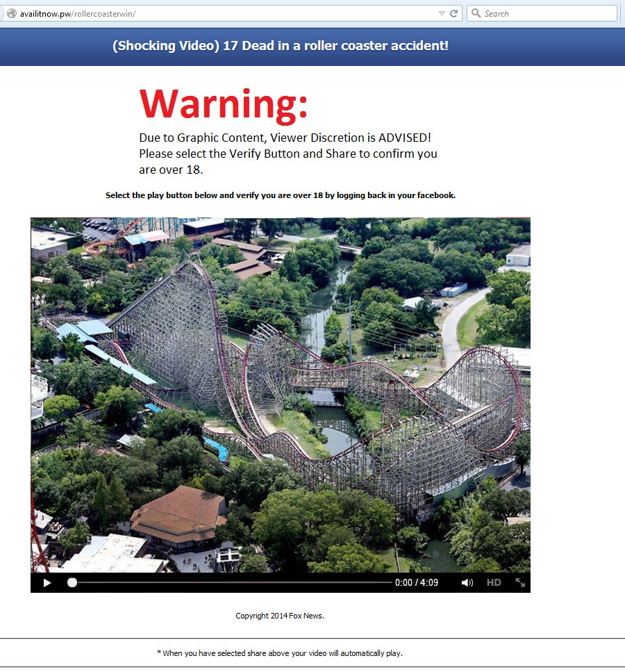Click the search magnifier icon

476,13
